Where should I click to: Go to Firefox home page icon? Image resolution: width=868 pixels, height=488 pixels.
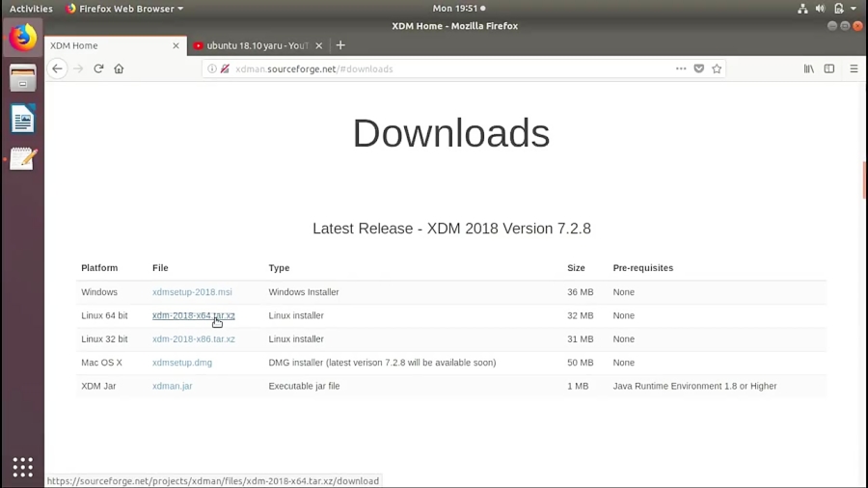coord(119,68)
